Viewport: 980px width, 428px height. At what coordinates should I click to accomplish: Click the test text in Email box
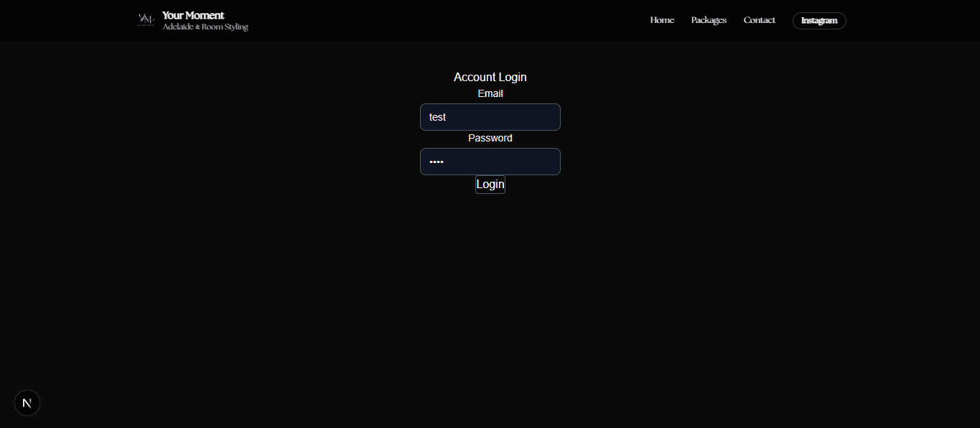pos(437,117)
